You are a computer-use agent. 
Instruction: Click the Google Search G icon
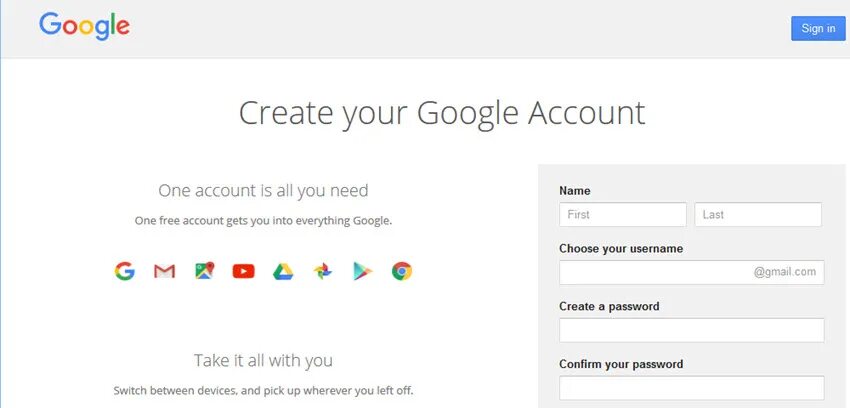click(x=125, y=271)
